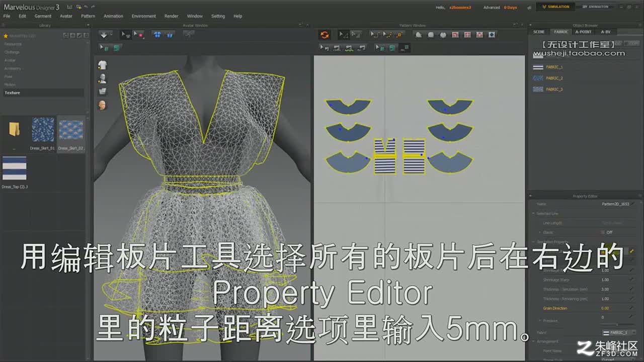Screen dimensions: 644x362
Task: Select the Add Point tool with the orange square
Action: point(399,35)
